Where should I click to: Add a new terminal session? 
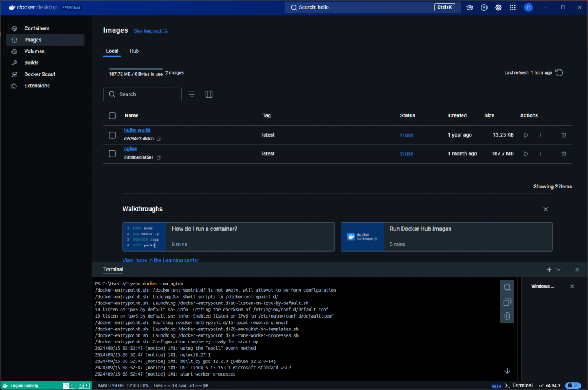tap(549, 269)
